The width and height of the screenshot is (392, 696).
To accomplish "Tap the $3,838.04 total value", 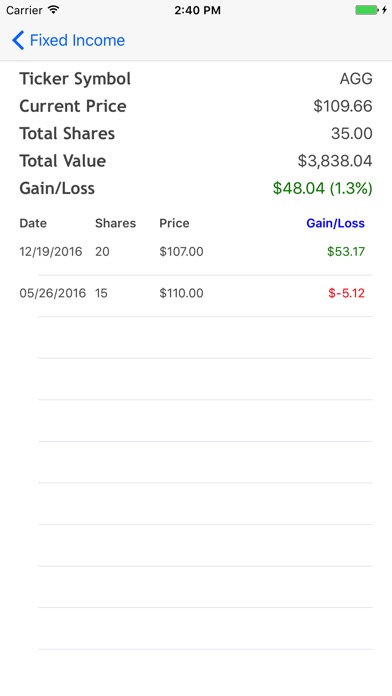I will tap(335, 161).
